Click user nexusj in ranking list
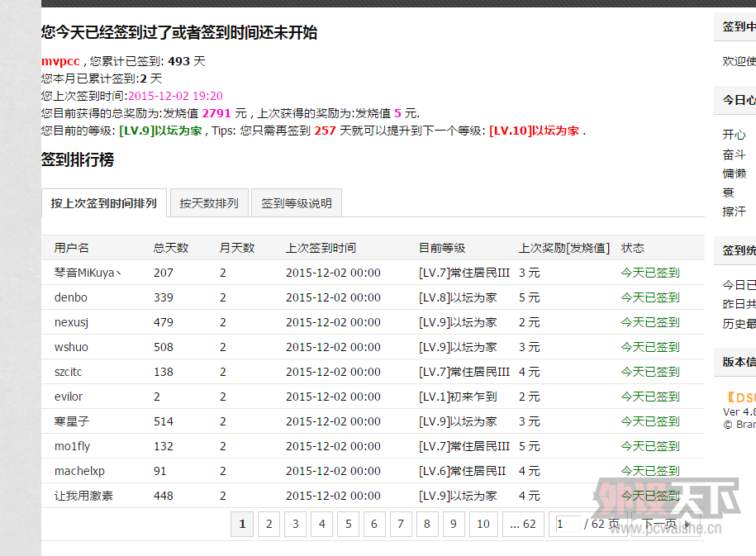Image resolution: width=756 pixels, height=556 pixels. click(71, 322)
